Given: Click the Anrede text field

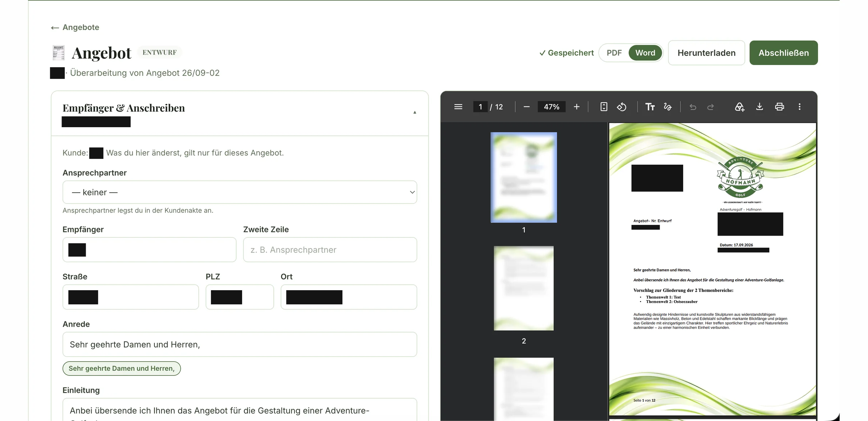Looking at the screenshot, I should coord(240,344).
